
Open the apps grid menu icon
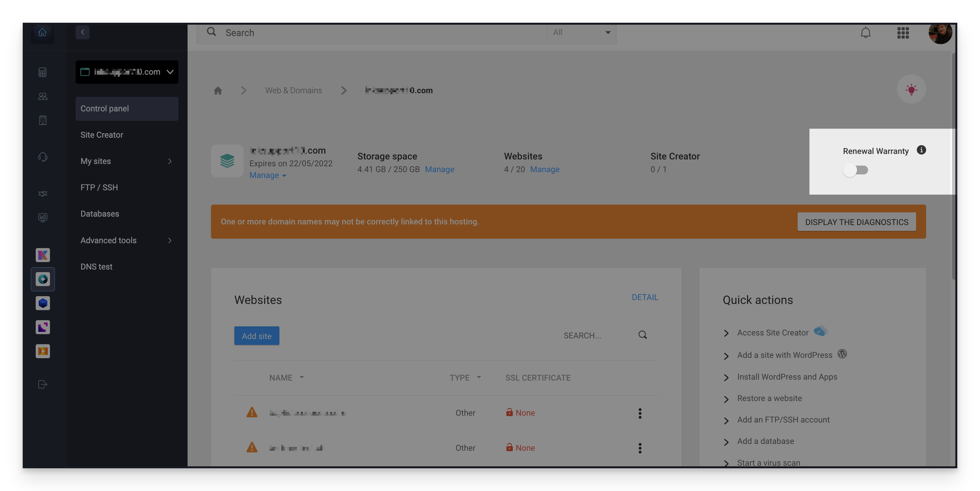903,33
